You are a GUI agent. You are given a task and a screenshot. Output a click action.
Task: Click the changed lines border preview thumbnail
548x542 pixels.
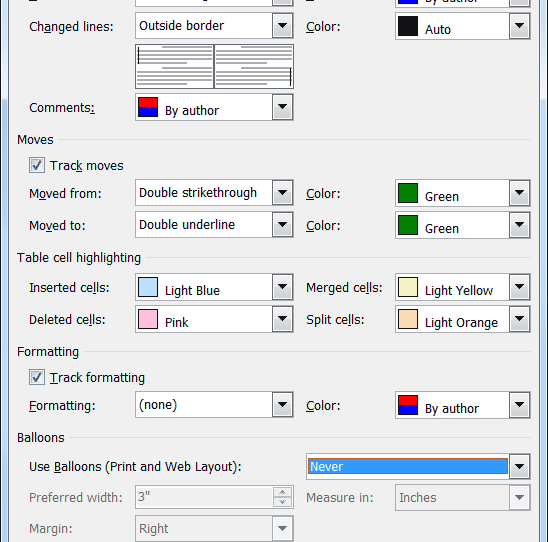point(214,66)
